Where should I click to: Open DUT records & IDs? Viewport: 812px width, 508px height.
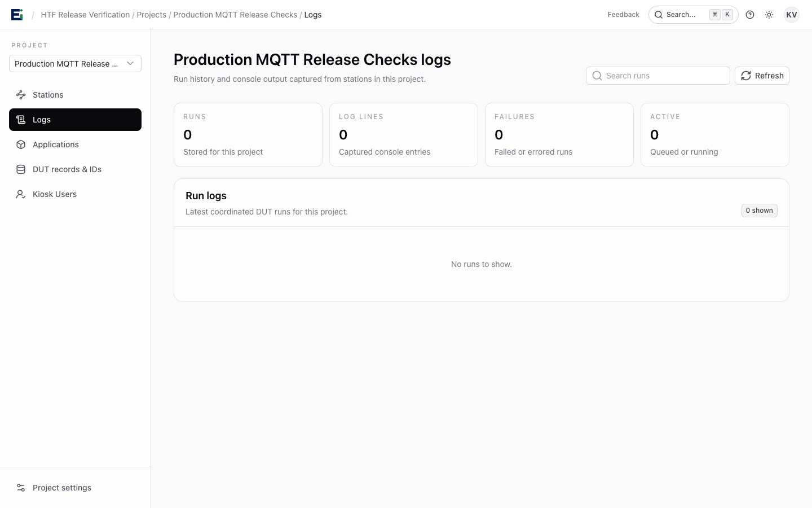coord(75,169)
